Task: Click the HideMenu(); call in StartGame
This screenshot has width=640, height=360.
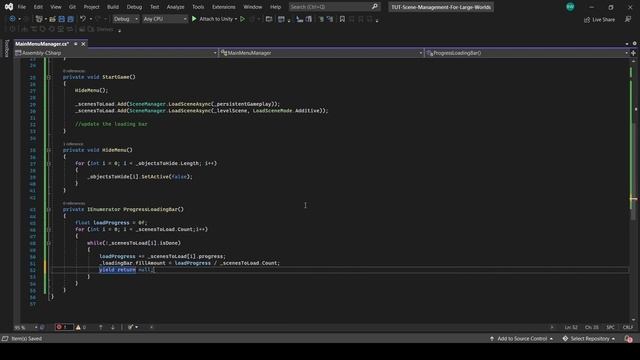Action: pyautogui.click(x=91, y=91)
